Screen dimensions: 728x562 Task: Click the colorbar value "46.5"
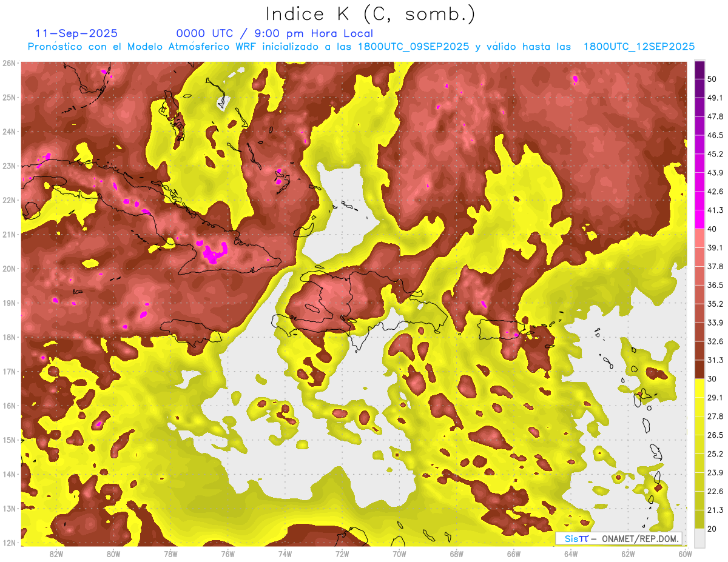coord(715,135)
